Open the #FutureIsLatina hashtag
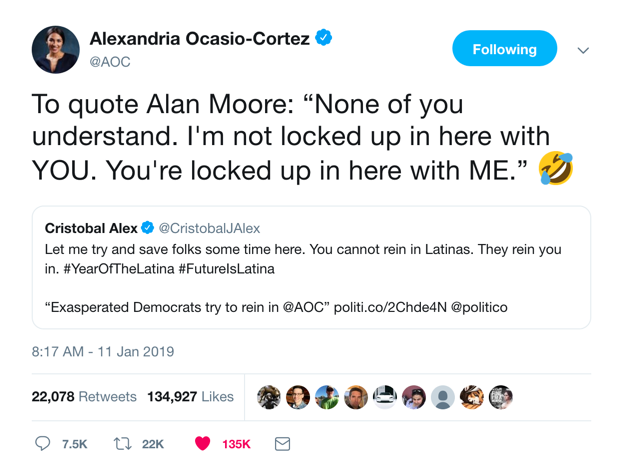Viewport: 625px width, 473px height. (229, 268)
